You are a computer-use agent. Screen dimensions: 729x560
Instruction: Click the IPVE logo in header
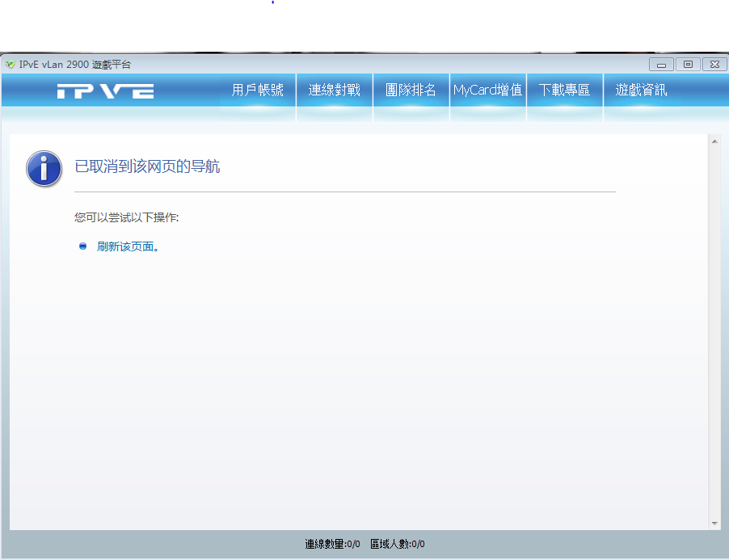(x=106, y=91)
